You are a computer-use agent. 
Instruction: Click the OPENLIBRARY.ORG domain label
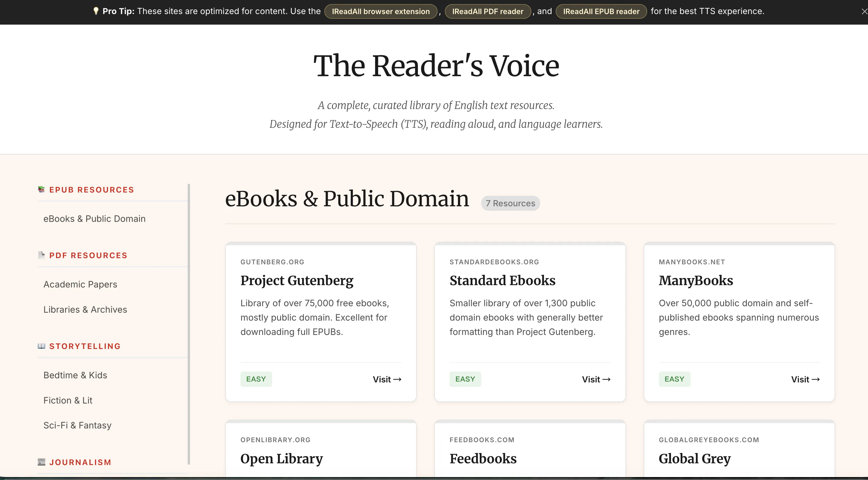click(x=275, y=440)
